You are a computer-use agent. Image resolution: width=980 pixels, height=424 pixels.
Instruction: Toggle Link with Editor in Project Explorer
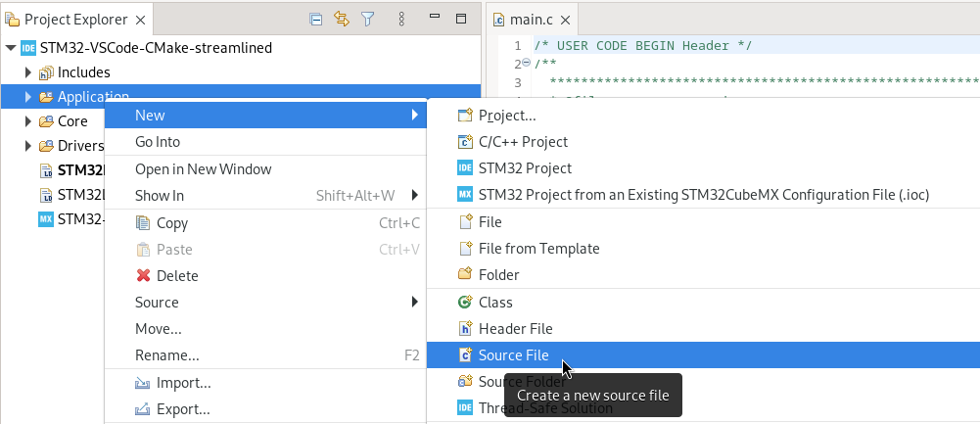pos(342,19)
